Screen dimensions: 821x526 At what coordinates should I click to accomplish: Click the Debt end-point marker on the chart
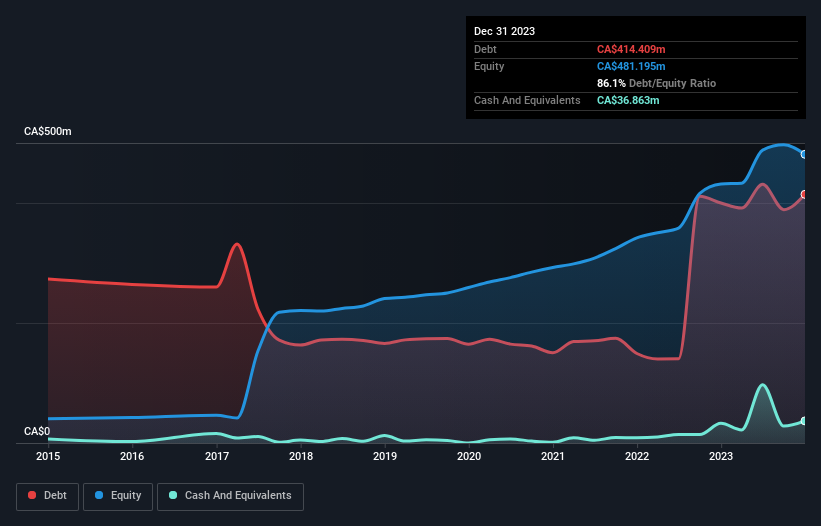[x=804, y=194]
